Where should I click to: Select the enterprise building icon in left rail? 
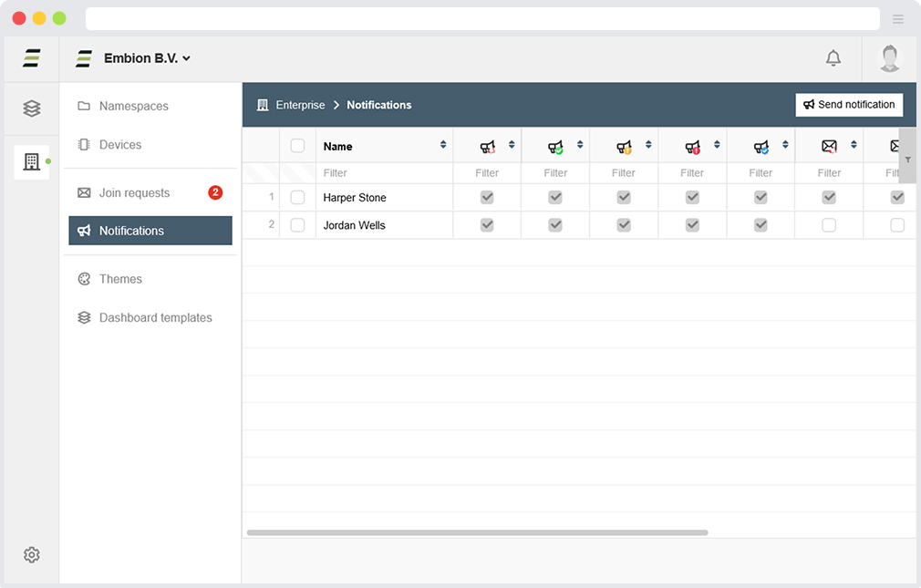point(32,162)
